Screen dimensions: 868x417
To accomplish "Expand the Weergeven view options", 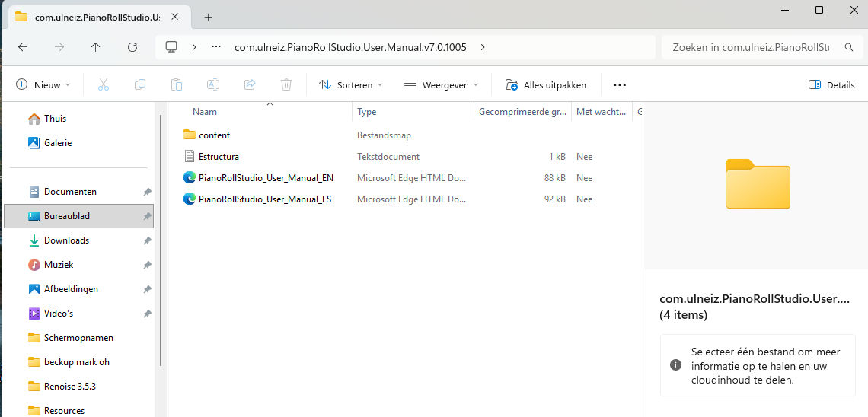I will pos(442,85).
